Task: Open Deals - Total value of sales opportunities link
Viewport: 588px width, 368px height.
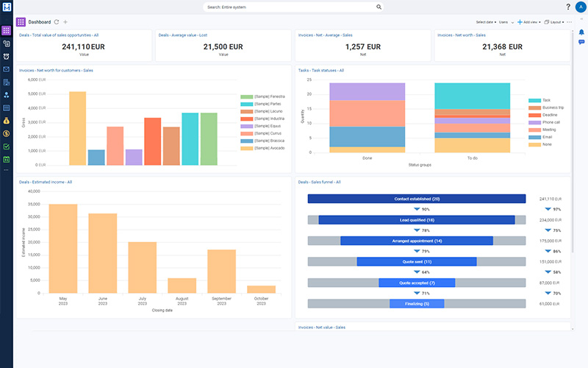Action: (x=59, y=35)
